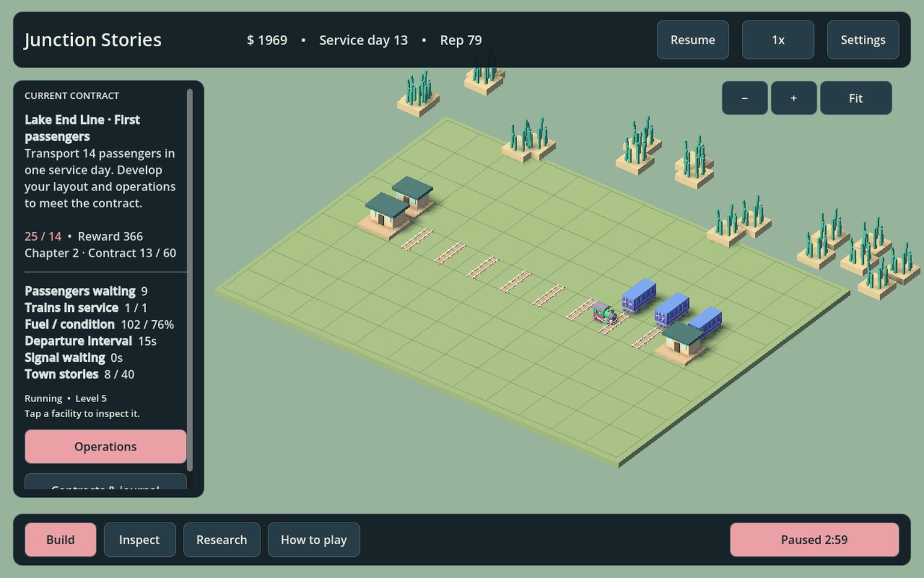
Task: Tap the green steam locomotive
Action: point(605,314)
